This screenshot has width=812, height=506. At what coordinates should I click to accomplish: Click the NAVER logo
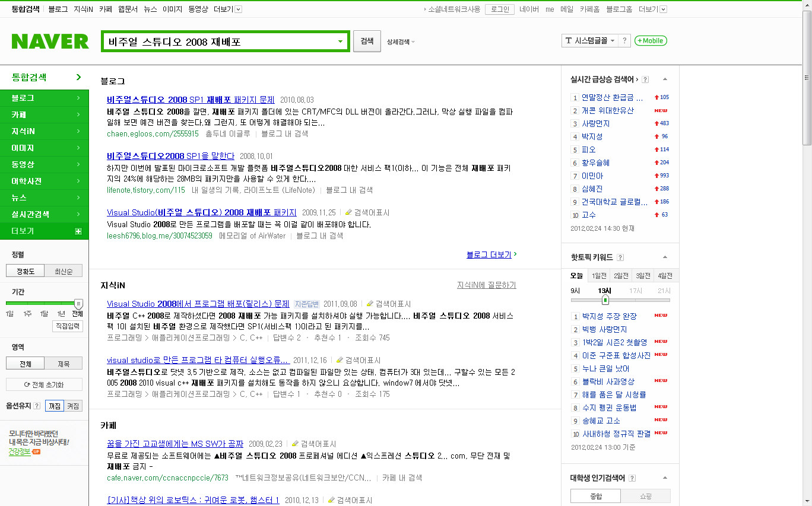point(50,41)
